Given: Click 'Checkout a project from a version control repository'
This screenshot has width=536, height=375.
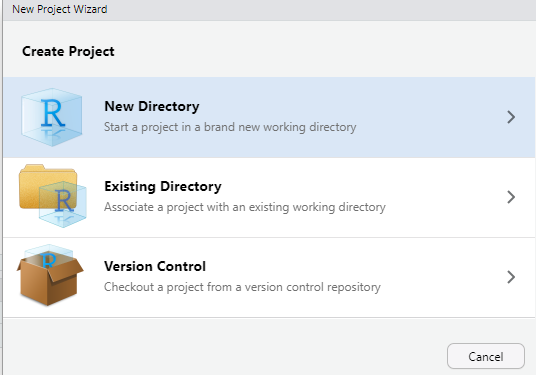Looking at the screenshot, I should (242, 287).
